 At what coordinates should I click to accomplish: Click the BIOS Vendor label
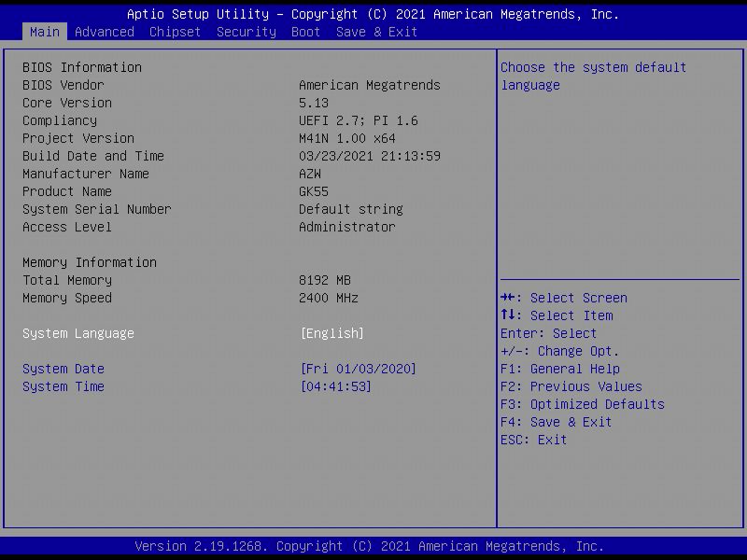point(63,85)
